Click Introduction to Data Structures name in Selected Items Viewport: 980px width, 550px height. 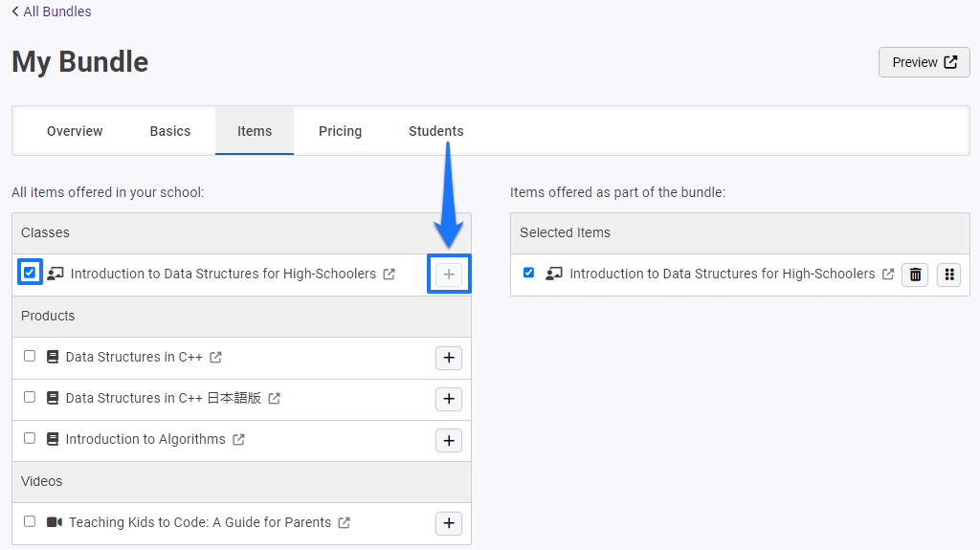pos(722,274)
